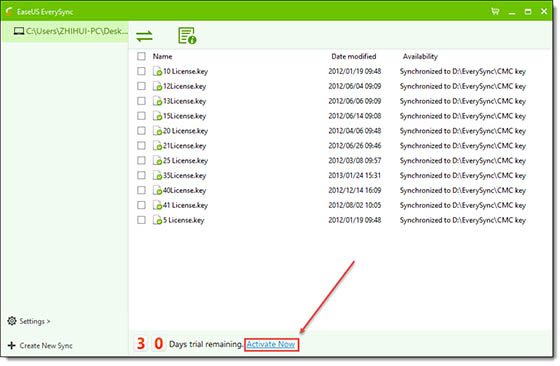Viewport: 560px width, 366px height.
Task: Select the 41 License.key checkbox
Action: [141, 205]
